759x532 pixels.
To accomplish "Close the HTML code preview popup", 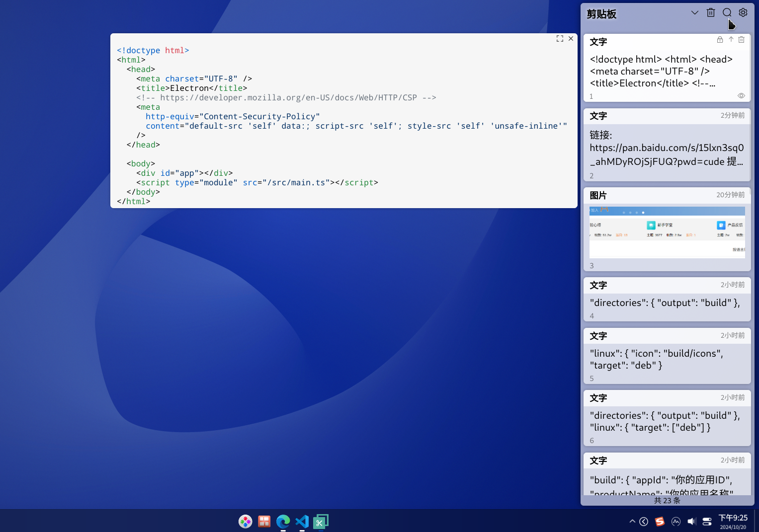I will pyautogui.click(x=571, y=38).
